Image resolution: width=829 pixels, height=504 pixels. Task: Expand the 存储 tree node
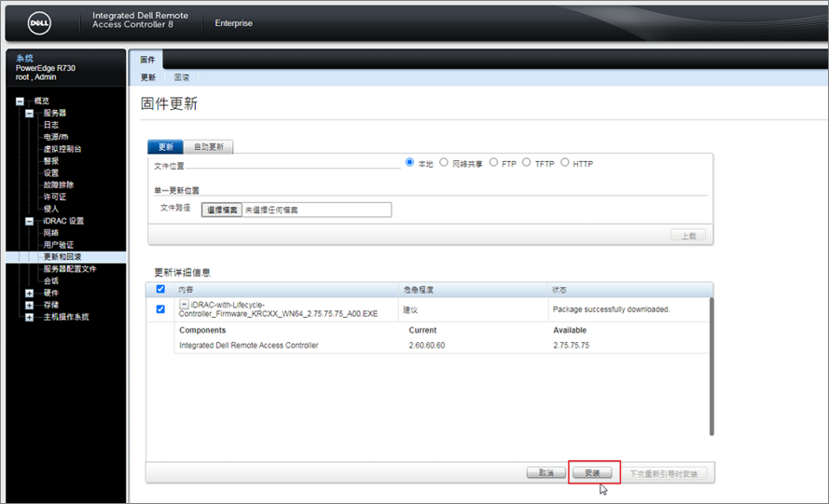(x=29, y=306)
